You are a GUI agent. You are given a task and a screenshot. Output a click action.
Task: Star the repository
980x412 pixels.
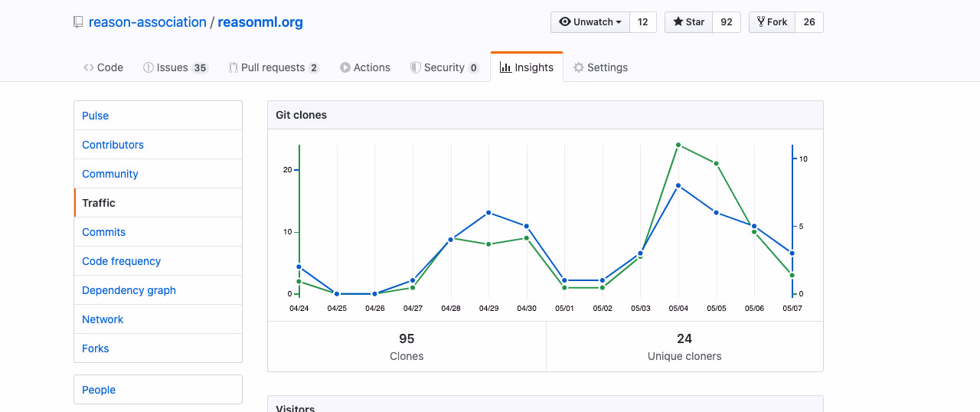click(688, 22)
